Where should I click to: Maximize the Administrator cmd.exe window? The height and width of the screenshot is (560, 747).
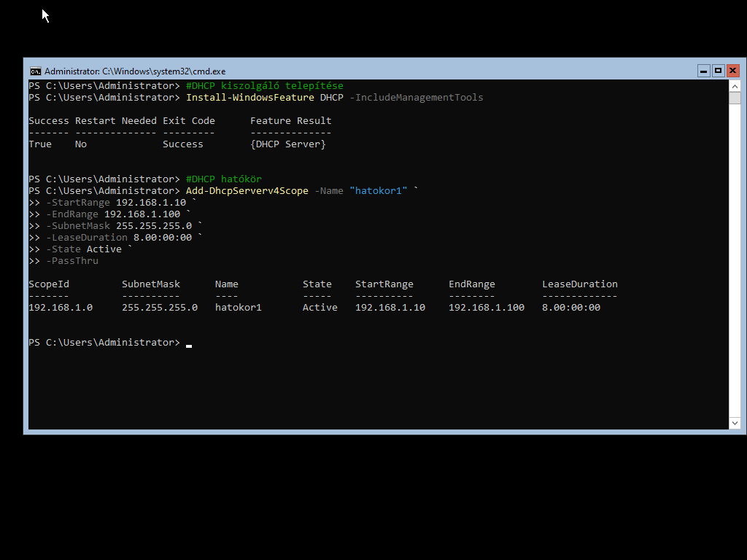coord(718,71)
